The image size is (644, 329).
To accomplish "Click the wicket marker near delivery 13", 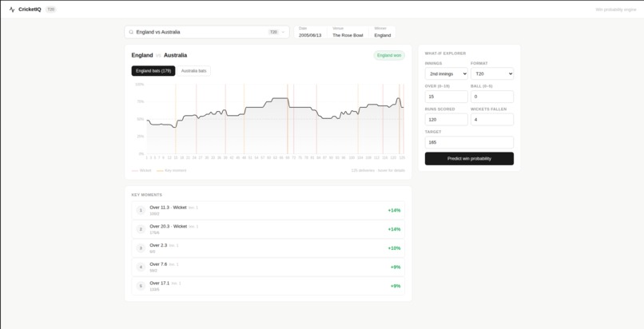I will (x=175, y=119).
